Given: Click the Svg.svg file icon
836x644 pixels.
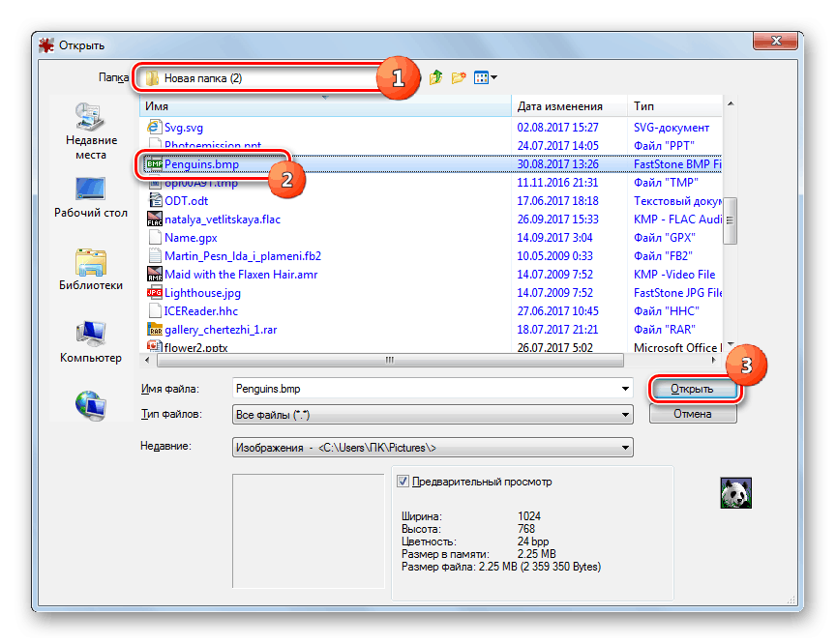Looking at the screenshot, I should [x=154, y=128].
